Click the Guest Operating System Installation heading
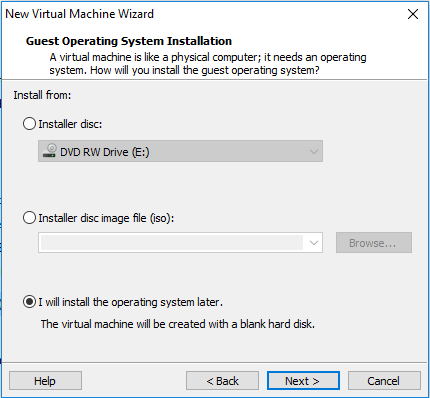 pos(129,41)
